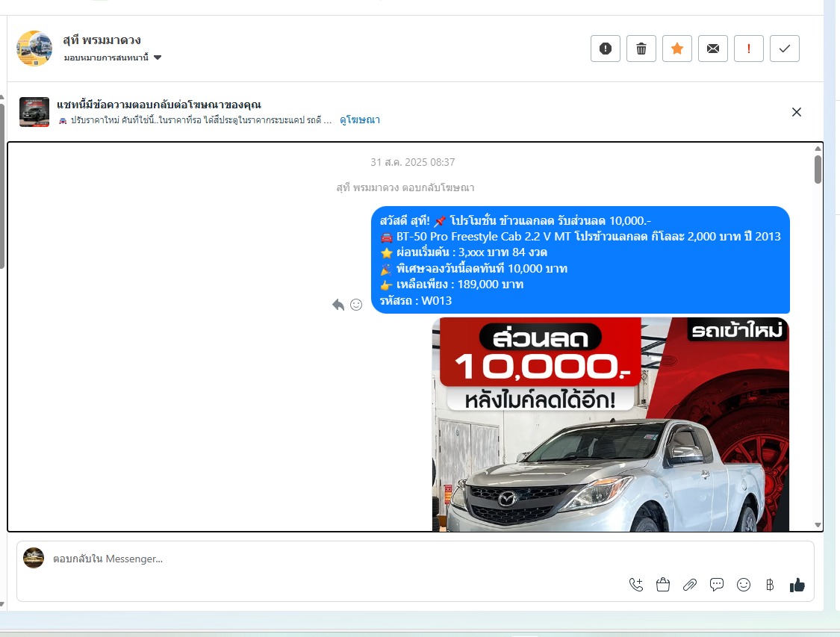Mark conversation as spam icon
This screenshot has width=840, height=637.
(x=606, y=49)
